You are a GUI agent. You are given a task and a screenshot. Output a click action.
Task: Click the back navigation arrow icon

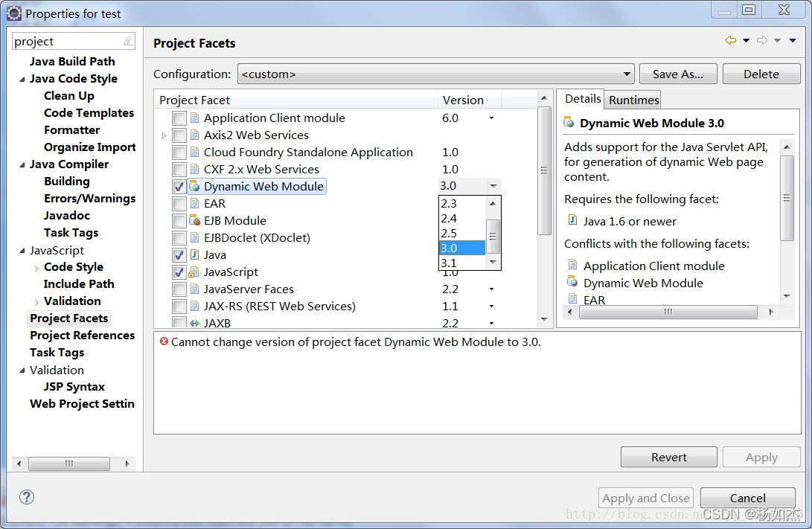731,40
